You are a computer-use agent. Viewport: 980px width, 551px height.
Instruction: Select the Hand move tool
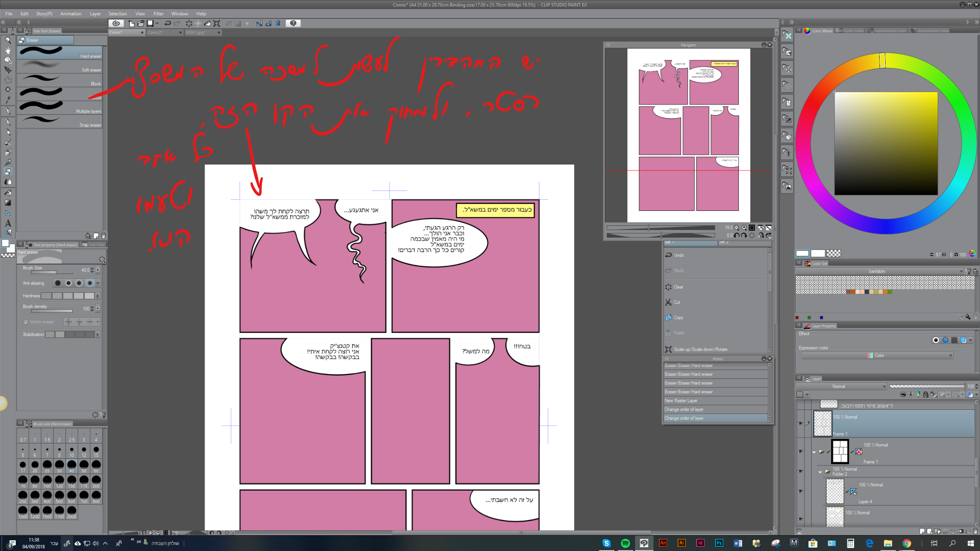pyautogui.click(x=8, y=50)
